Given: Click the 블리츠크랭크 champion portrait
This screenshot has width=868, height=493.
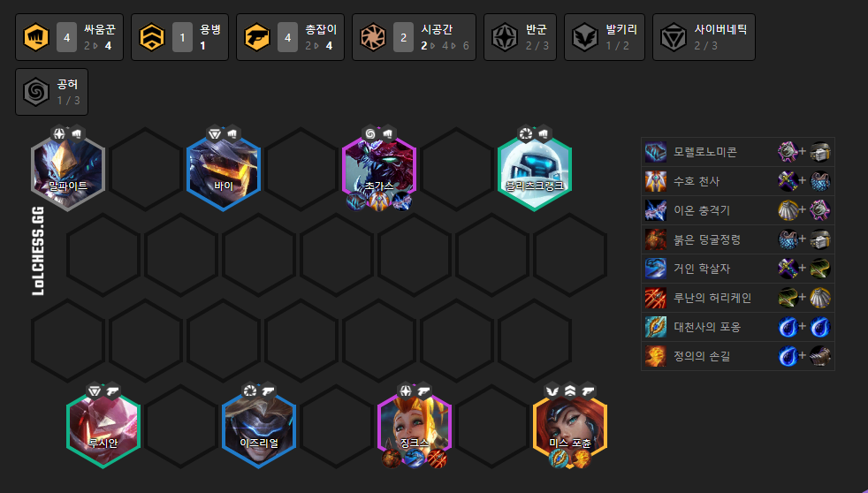Looking at the screenshot, I should click(534, 169).
